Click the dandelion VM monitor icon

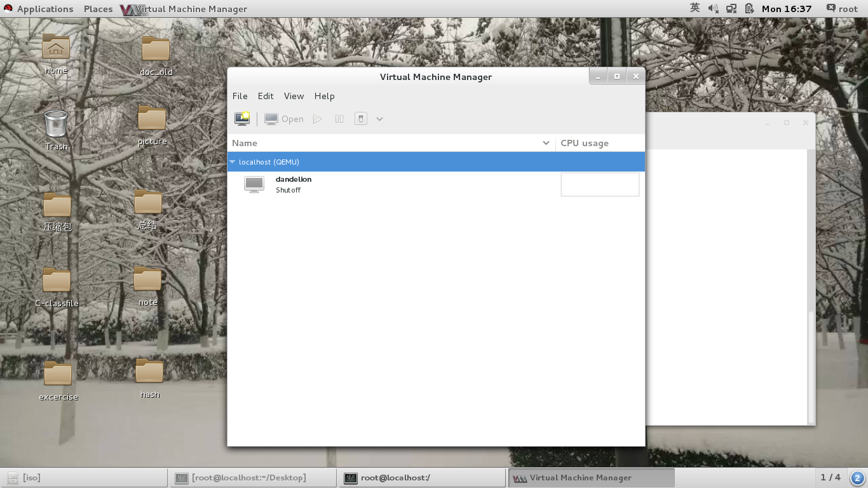coord(254,184)
